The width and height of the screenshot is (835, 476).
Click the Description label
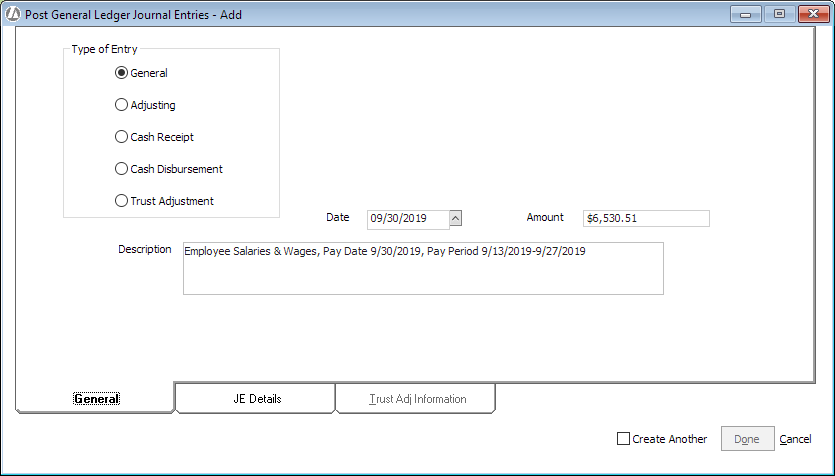click(144, 249)
